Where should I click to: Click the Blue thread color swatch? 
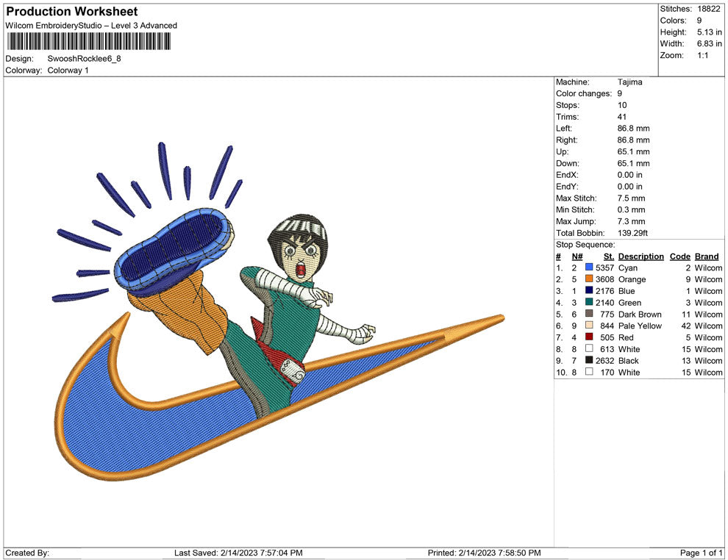pyautogui.click(x=589, y=290)
